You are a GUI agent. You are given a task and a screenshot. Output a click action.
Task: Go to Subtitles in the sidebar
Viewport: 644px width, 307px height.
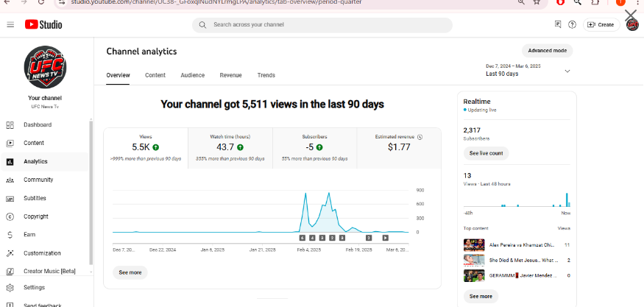[44, 199]
